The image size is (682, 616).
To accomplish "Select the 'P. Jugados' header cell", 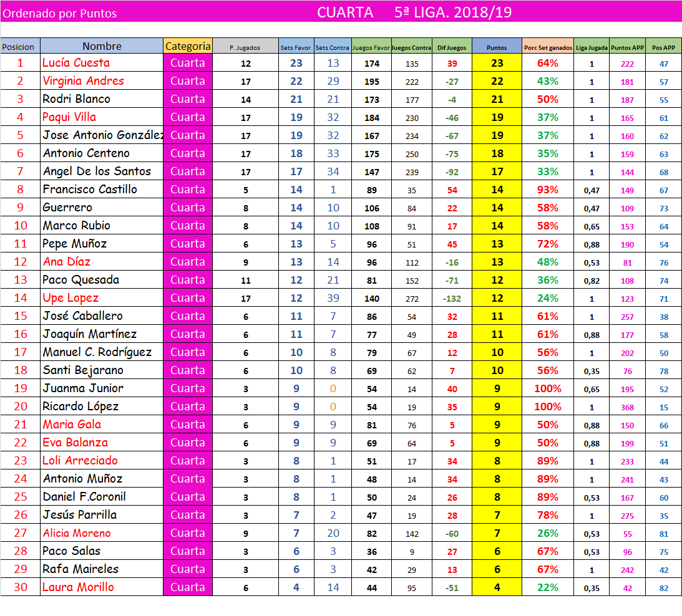I will pyautogui.click(x=245, y=47).
